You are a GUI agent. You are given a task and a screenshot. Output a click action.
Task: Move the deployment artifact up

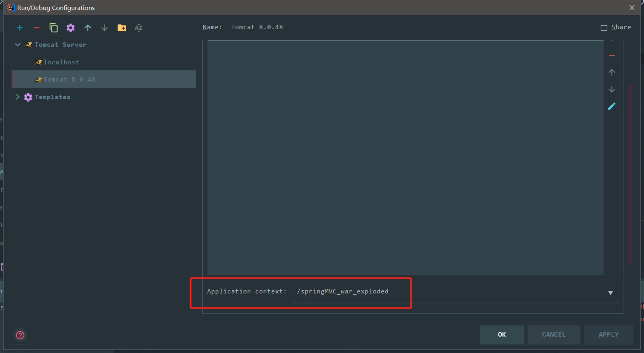click(x=612, y=72)
